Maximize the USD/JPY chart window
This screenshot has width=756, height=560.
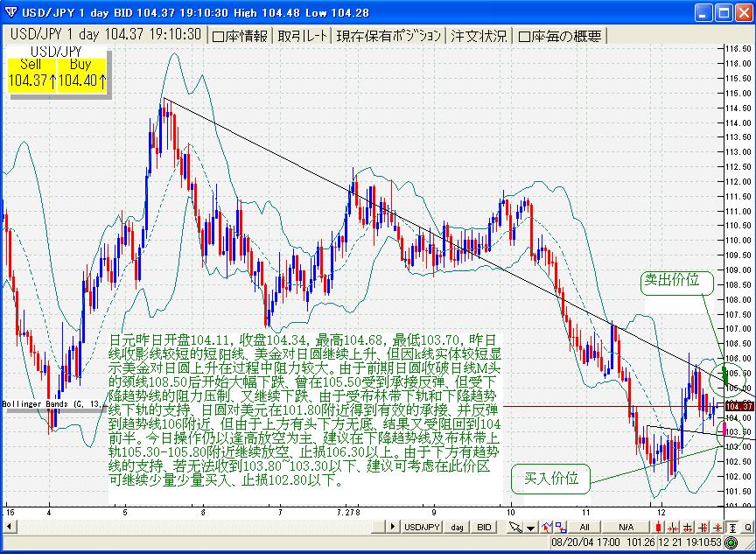[724, 12]
